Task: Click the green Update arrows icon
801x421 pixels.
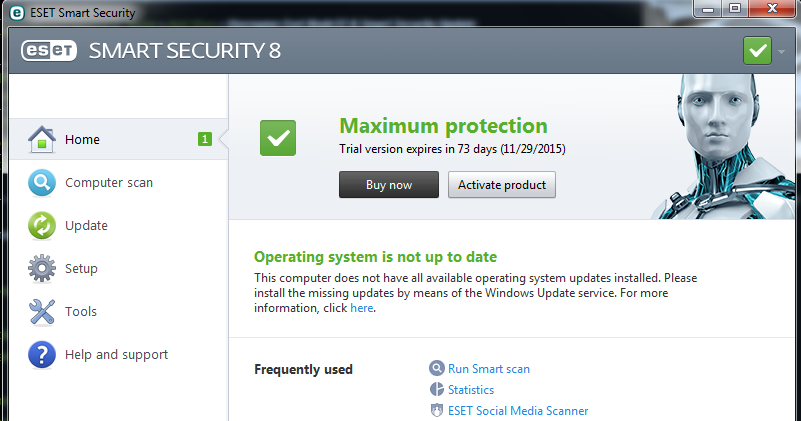Action: (42, 225)
